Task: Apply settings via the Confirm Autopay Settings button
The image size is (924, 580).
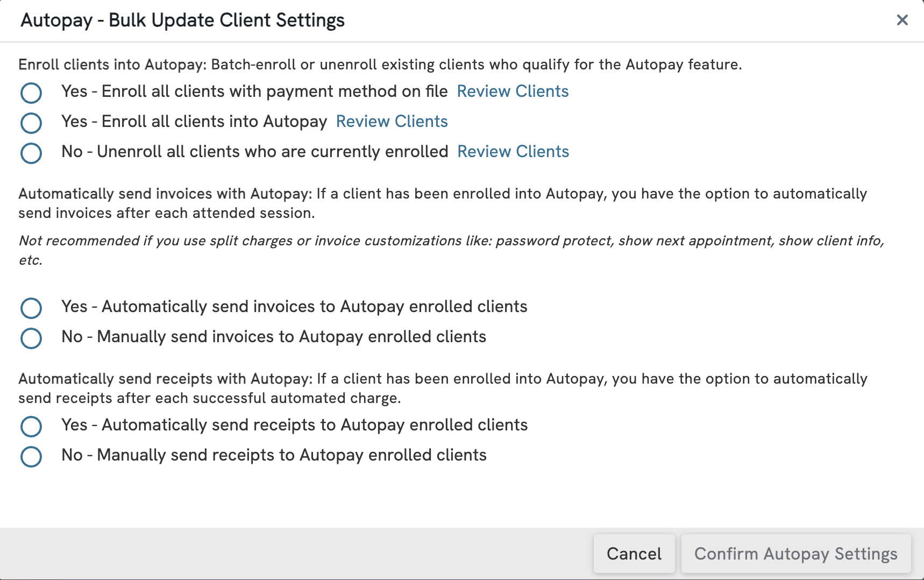Action: (x=795, y=553)
